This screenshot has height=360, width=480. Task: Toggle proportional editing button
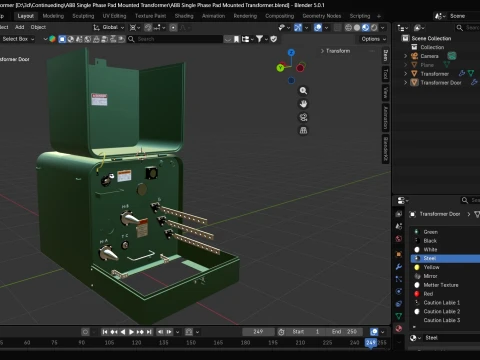point(173,28)
